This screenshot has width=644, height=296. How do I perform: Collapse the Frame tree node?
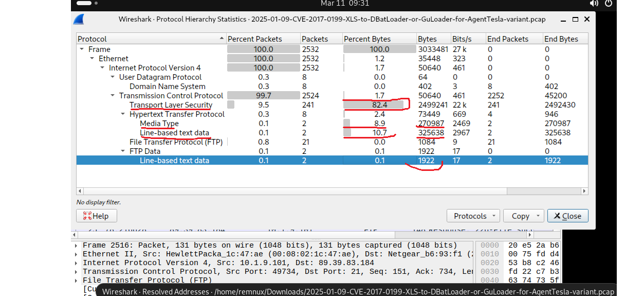point(82,49)
